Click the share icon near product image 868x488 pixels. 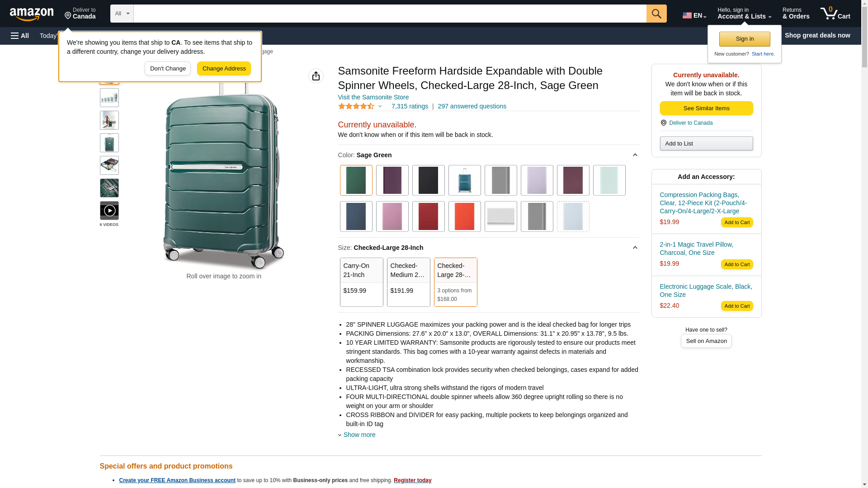click(x=316, y=76)
